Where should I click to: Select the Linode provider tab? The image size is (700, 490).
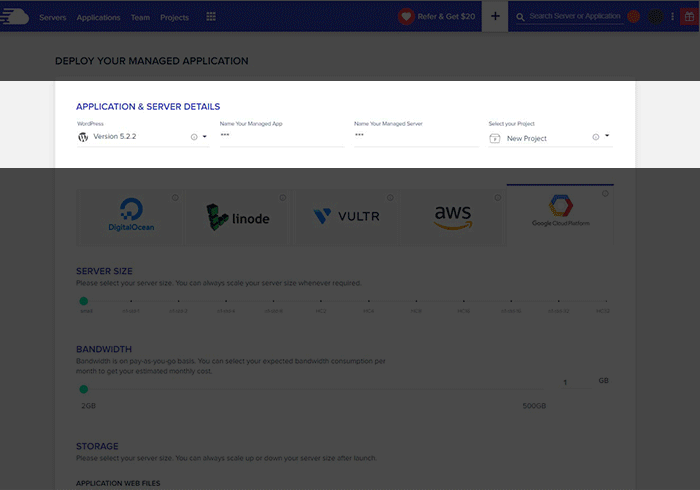click(x=238, y=217)
